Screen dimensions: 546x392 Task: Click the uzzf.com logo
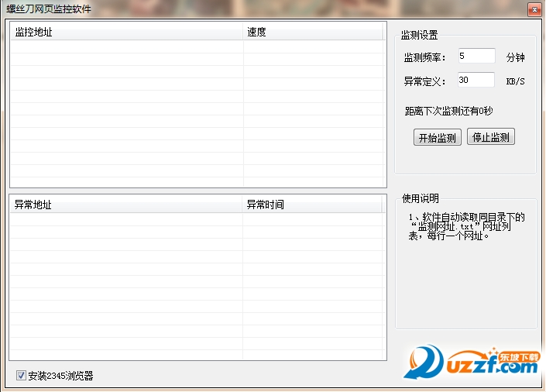click(x=472, y=363)
